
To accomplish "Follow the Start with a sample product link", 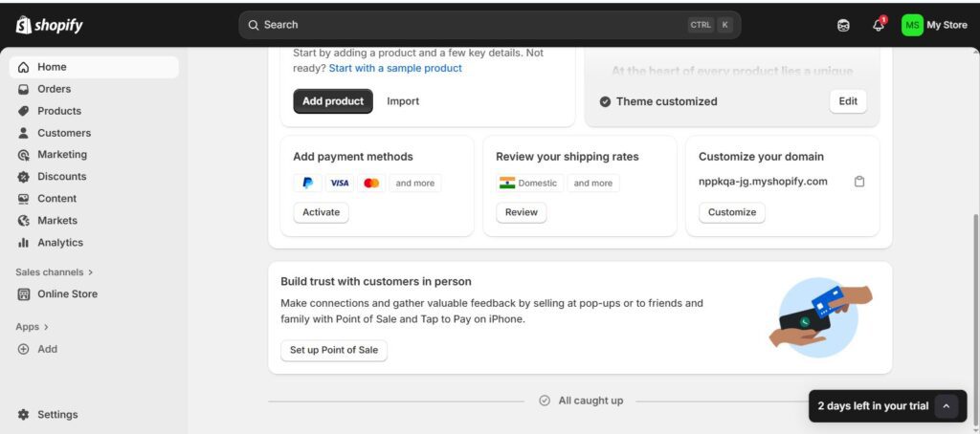I will (x=395, y=68).
